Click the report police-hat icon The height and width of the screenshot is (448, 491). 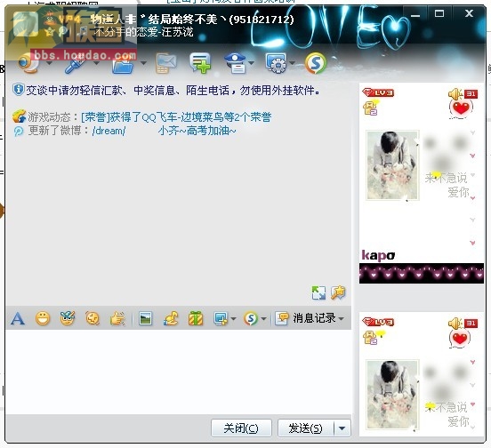[x=236, y=63]
